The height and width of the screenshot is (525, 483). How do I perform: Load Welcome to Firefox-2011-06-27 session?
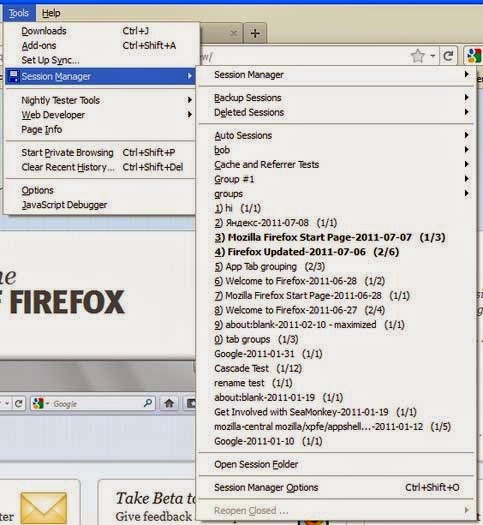pos(336,310)
